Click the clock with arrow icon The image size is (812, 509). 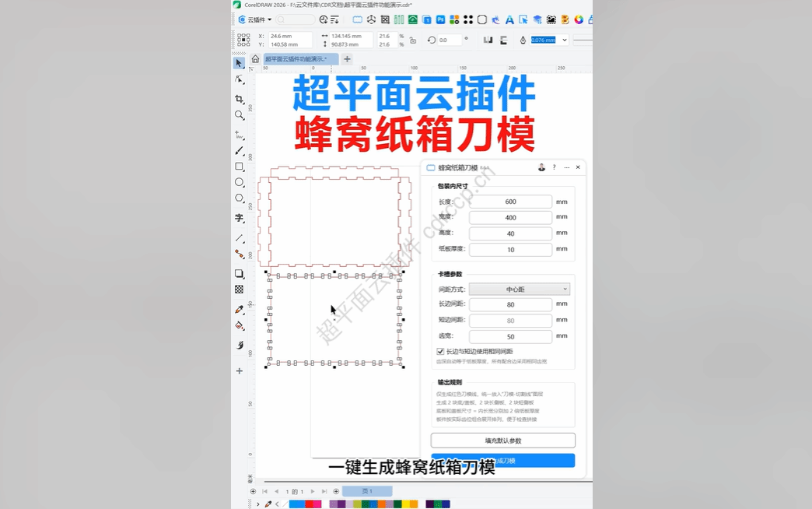324,19
